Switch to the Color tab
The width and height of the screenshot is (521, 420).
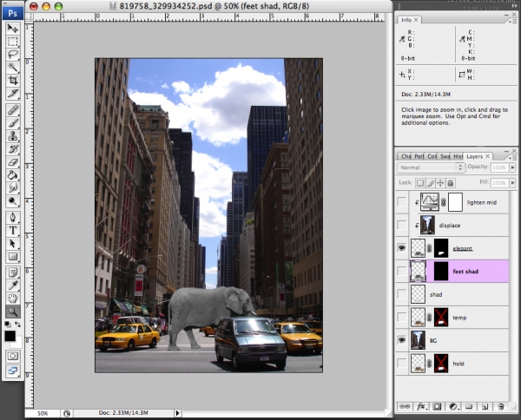coord(432,156)
